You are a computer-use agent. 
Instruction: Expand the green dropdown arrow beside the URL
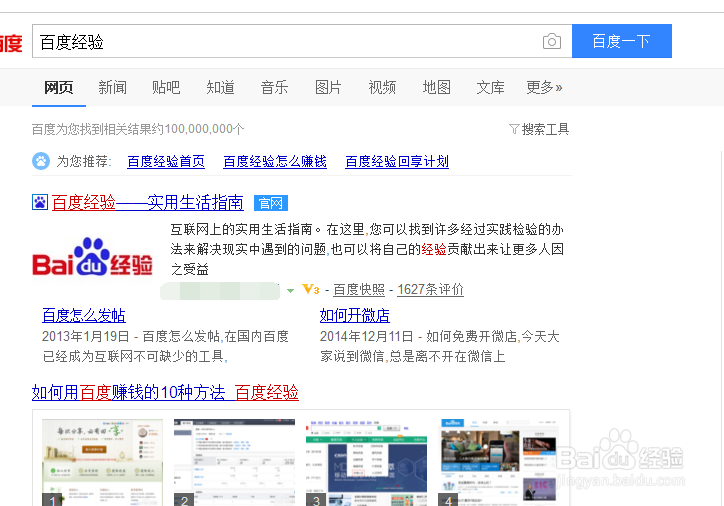click(290, 291)
